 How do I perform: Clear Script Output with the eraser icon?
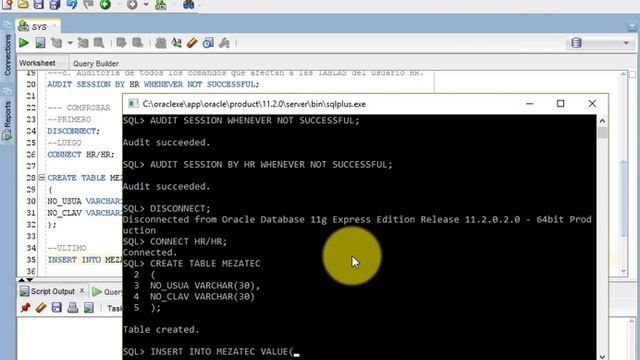41,307
